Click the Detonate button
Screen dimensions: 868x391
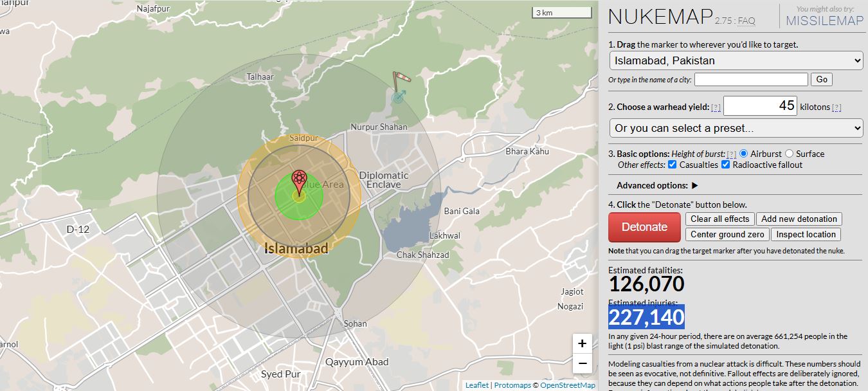tap(644, 226)
